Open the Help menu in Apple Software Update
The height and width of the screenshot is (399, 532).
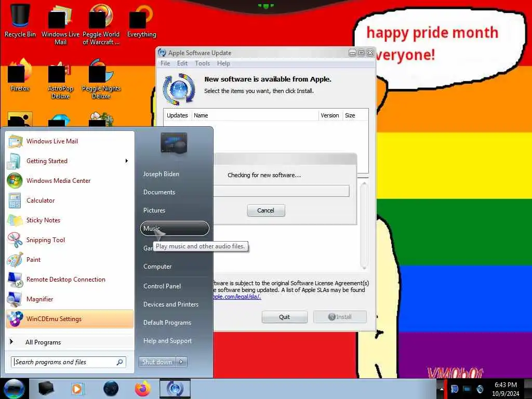pyautogui.click(x=223, y=63)
